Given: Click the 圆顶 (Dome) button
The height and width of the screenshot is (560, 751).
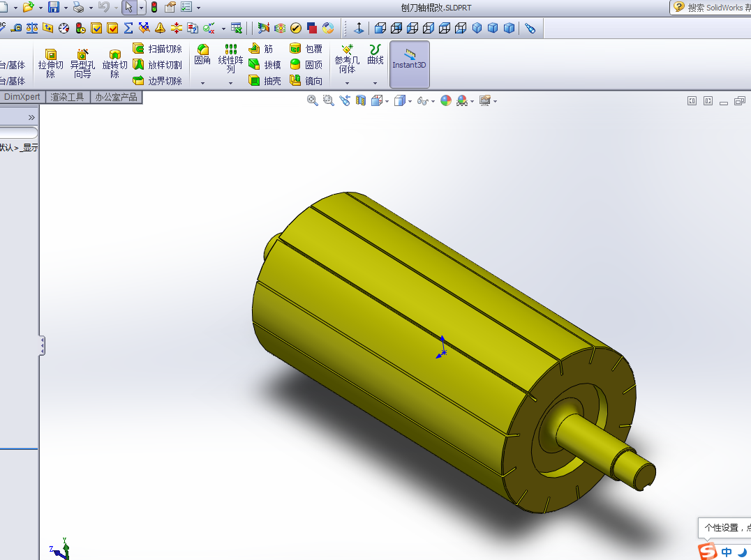Looking at the screenshot, I should click(x=306, y=65).
